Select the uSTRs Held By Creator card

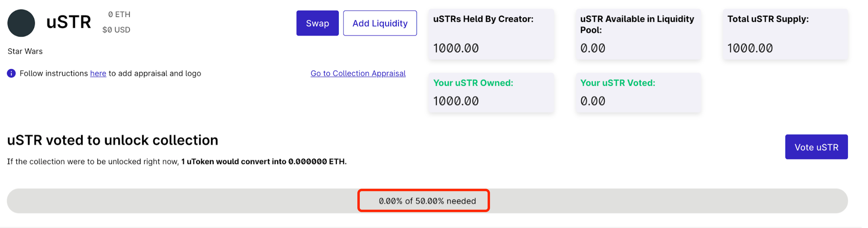click(491, 35)
